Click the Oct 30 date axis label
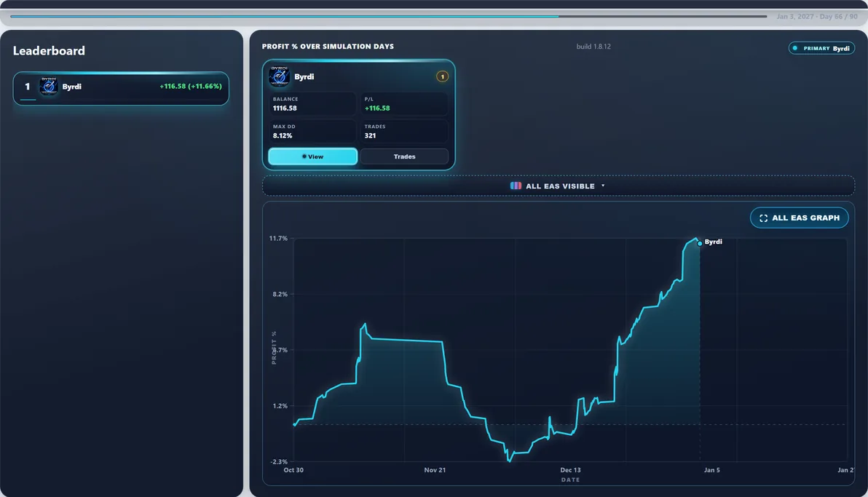The width and height of the screenshot is (868, 497). coord(293,470)
